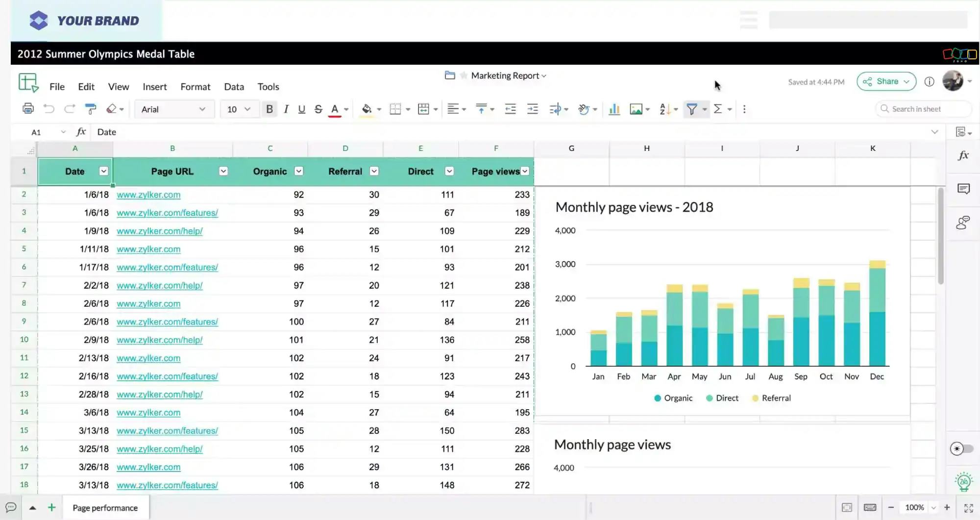Viewport: 980px width, 520px height.
Task: Switch to the Page performance sheet tab
Action: coord(105,507)
